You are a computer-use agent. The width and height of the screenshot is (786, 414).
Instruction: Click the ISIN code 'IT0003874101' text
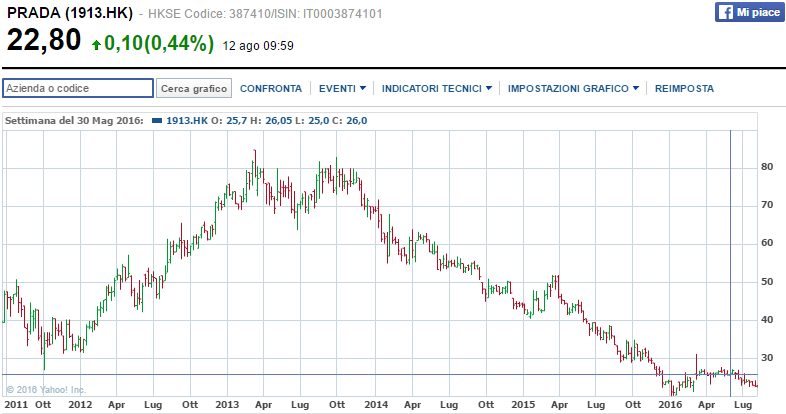click(342, 14)
